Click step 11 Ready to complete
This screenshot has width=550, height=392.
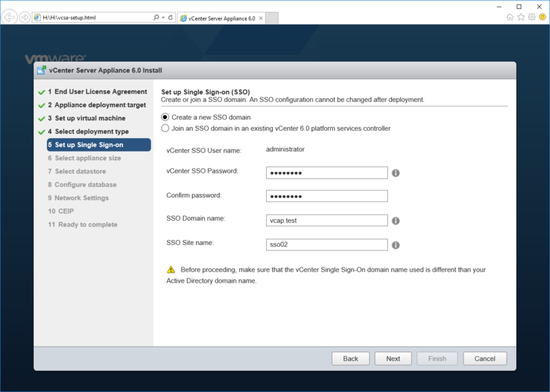point(82,225)
